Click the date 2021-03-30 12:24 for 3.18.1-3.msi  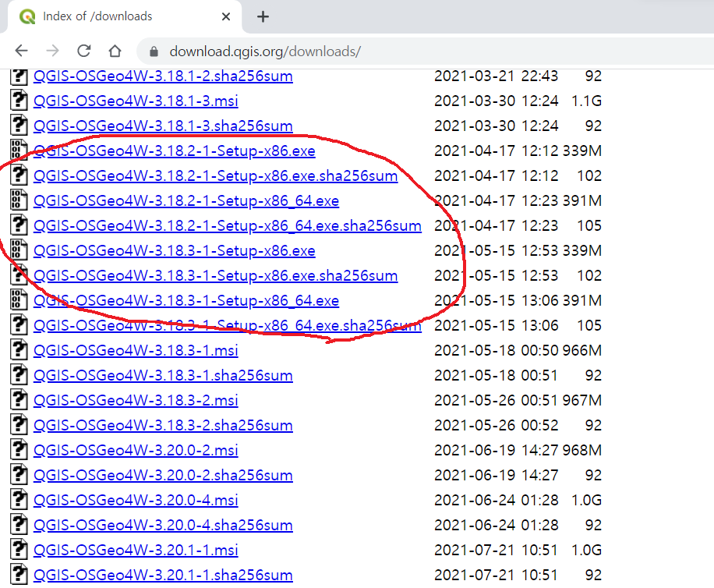(497, 101)
